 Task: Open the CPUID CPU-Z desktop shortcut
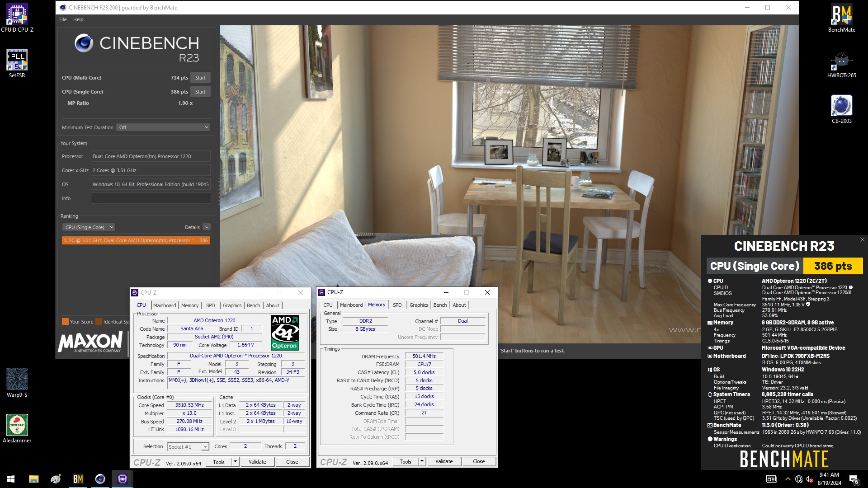pos(17,18)
